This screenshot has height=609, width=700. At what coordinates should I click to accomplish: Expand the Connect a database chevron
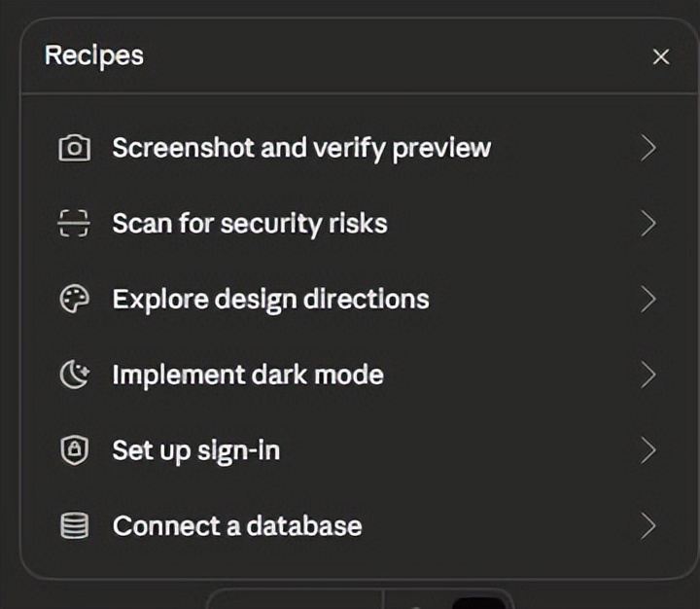point(648,526)
